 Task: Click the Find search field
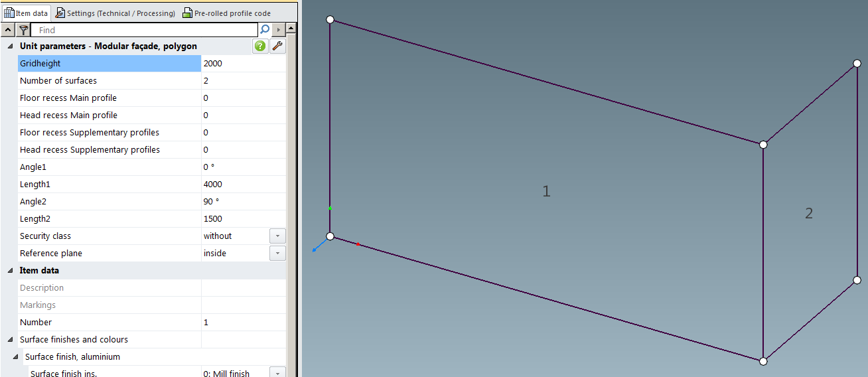pos(146,30)
